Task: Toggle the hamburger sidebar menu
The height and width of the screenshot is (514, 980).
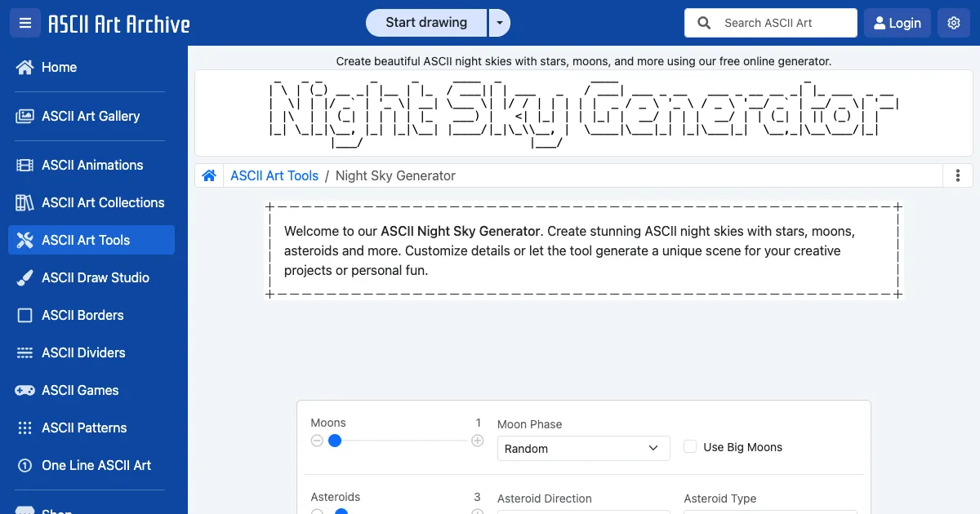Action: 24,23
